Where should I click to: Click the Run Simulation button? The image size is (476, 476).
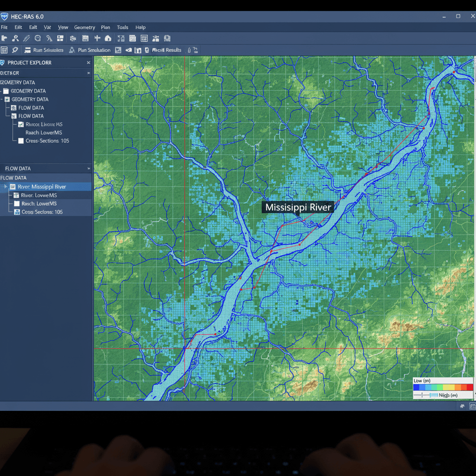tap(44, 50)
